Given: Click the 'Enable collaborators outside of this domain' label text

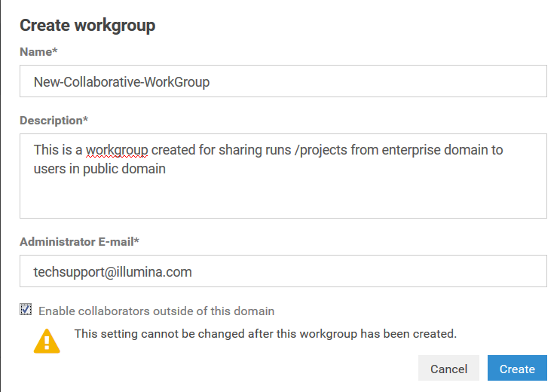Looking at the screenshot, I should 156,311.
